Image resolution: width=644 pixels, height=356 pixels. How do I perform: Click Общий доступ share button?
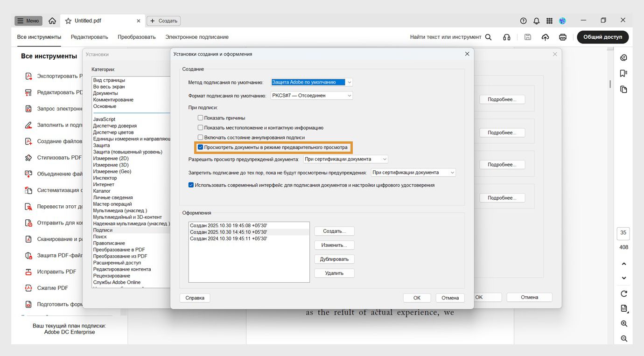click(x=602, y=37)
